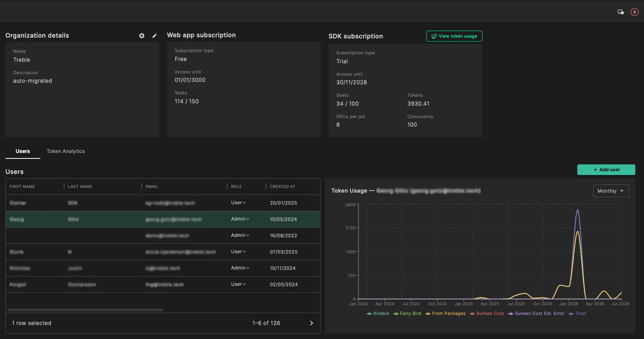Go to next page of users table
This screenshot has width=644, height=339.
pyautogui.click(x=312, y=323)
